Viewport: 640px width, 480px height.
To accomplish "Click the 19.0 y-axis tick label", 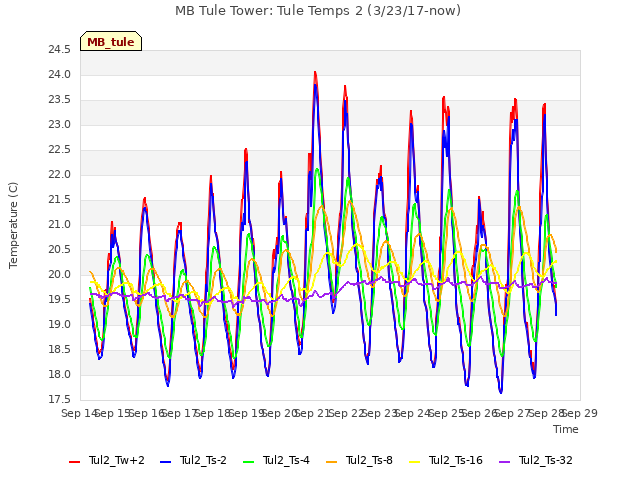I will 60,324.
